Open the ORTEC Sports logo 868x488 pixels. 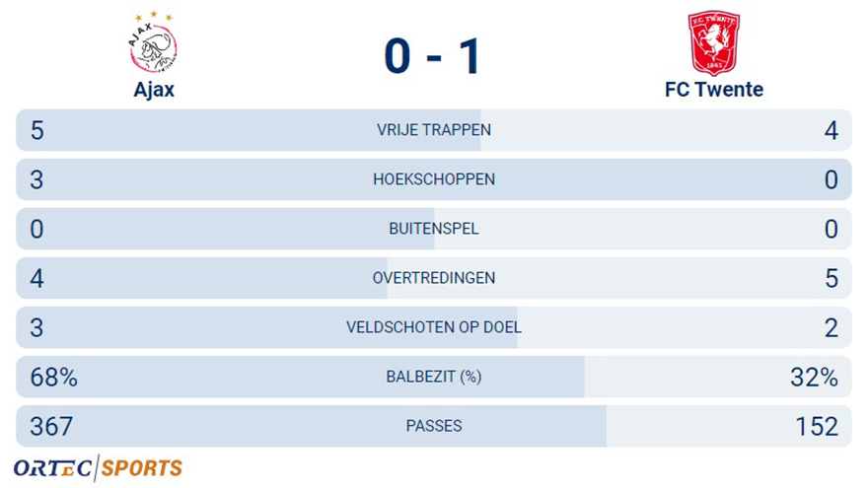[98, 468]
